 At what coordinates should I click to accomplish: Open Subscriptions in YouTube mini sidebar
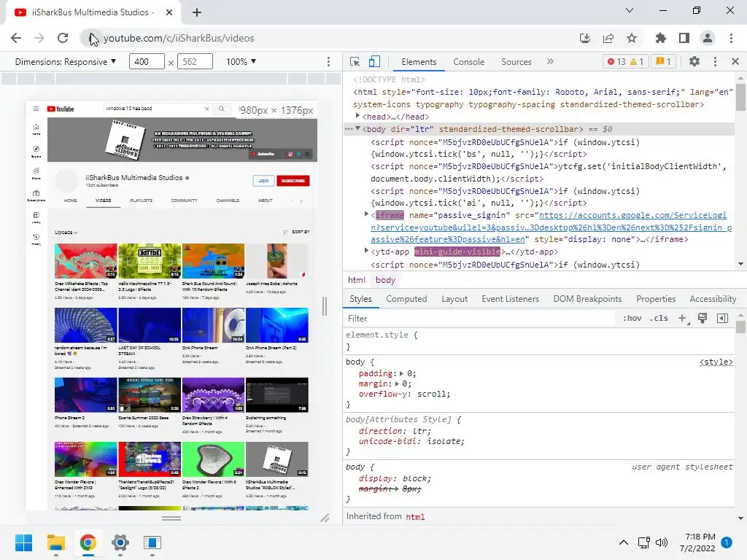pos(36,195)
